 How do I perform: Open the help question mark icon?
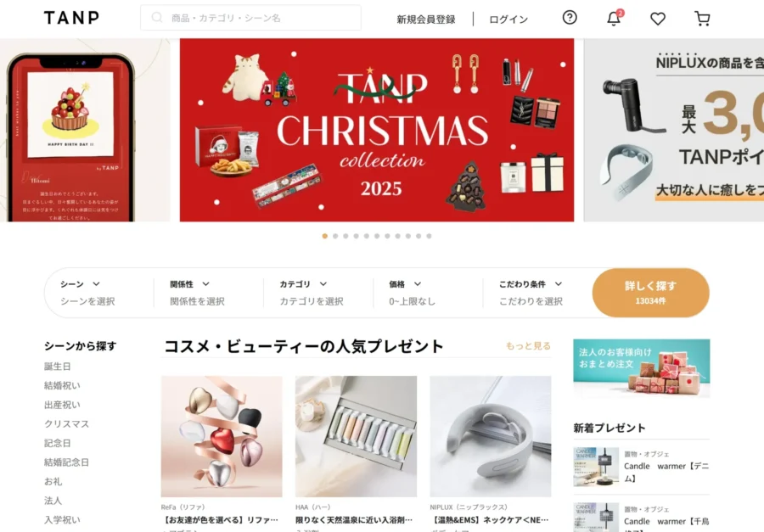[x=570, y=18]
